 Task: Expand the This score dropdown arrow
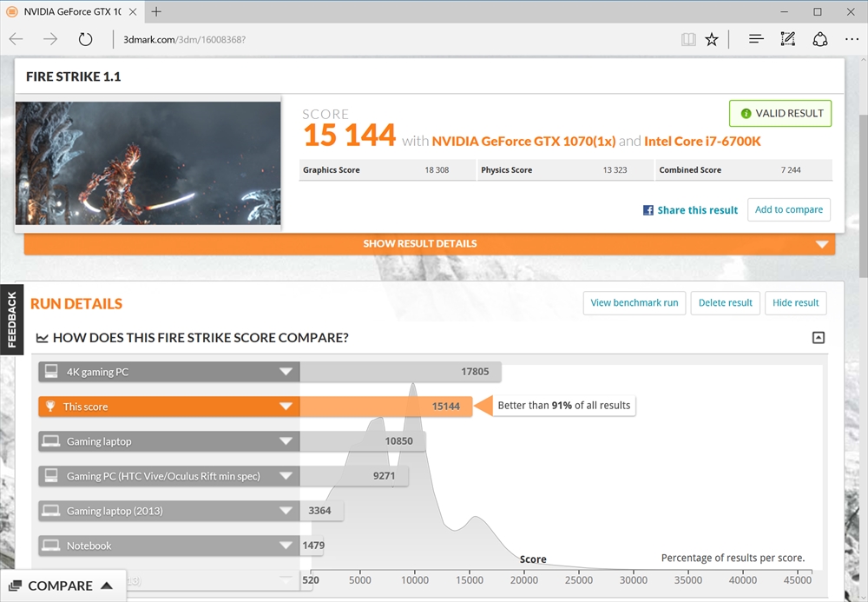pos(286,407)
